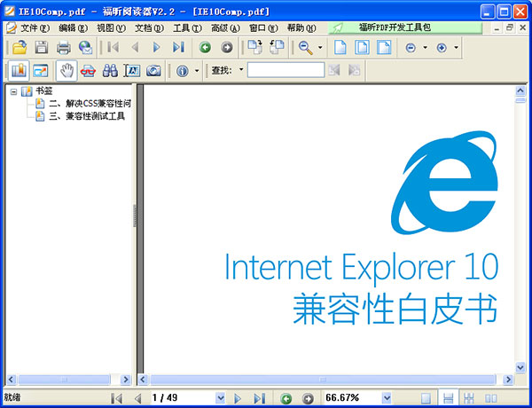The height and width of the screenshot is (408, 532).
Task: Open info icon dropdown arrow
Action: click(197, 71)
